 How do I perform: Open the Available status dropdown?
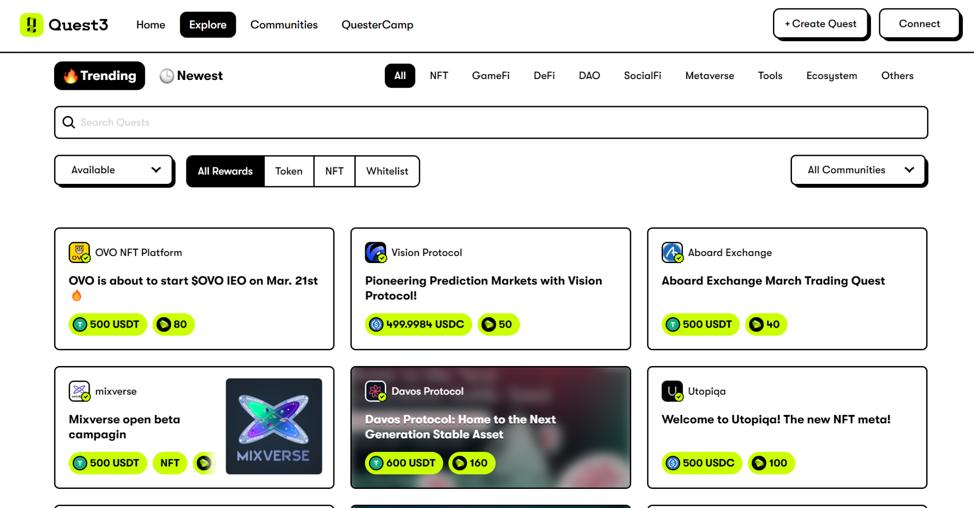pos(114,170)
